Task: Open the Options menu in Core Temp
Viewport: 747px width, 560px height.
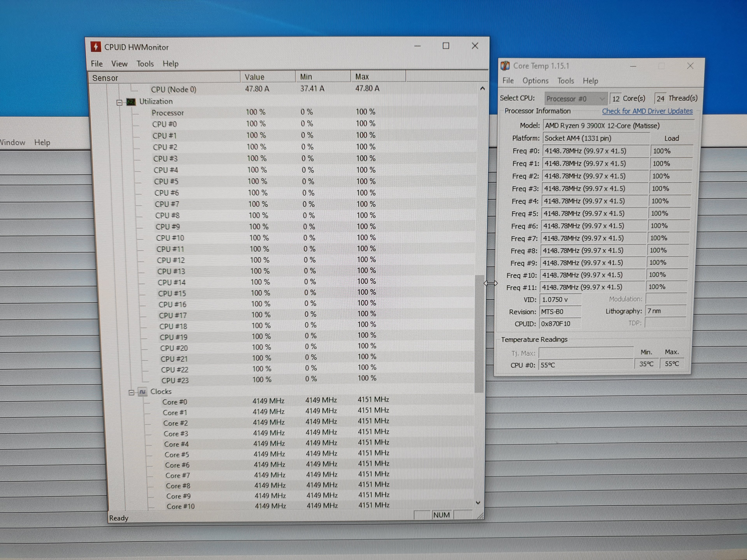Action: click(535, 81)
